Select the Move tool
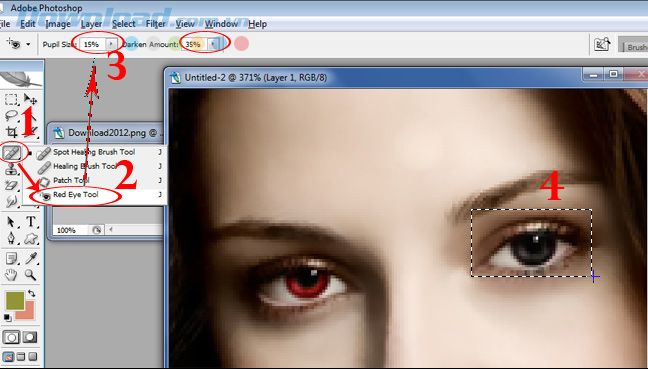The image size is (648, 369). click(x=31, y=99)
